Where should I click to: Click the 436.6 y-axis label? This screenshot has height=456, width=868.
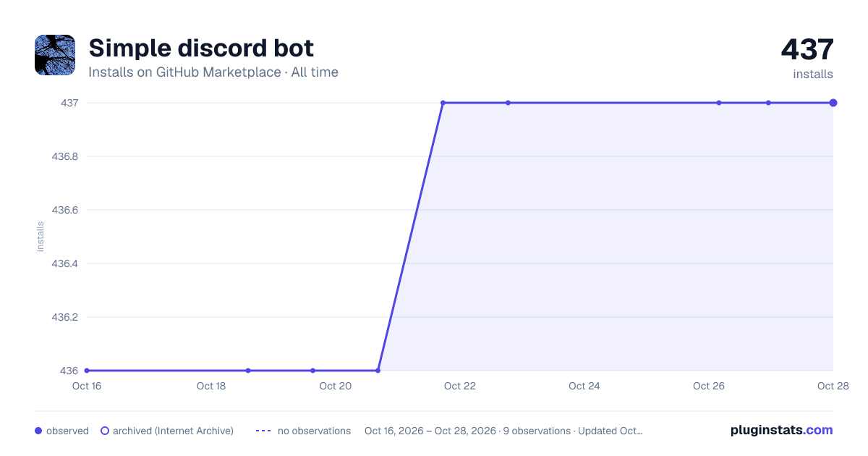click(65, 210)
